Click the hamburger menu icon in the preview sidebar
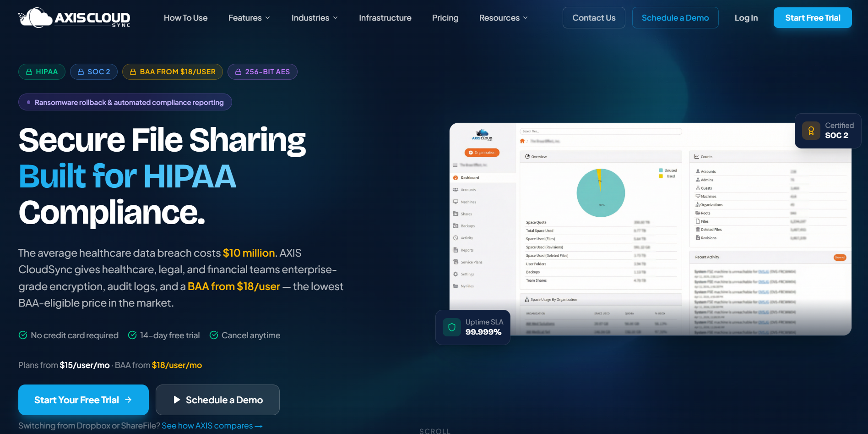Viewport: 868px width, 434px height. [455, 165]
